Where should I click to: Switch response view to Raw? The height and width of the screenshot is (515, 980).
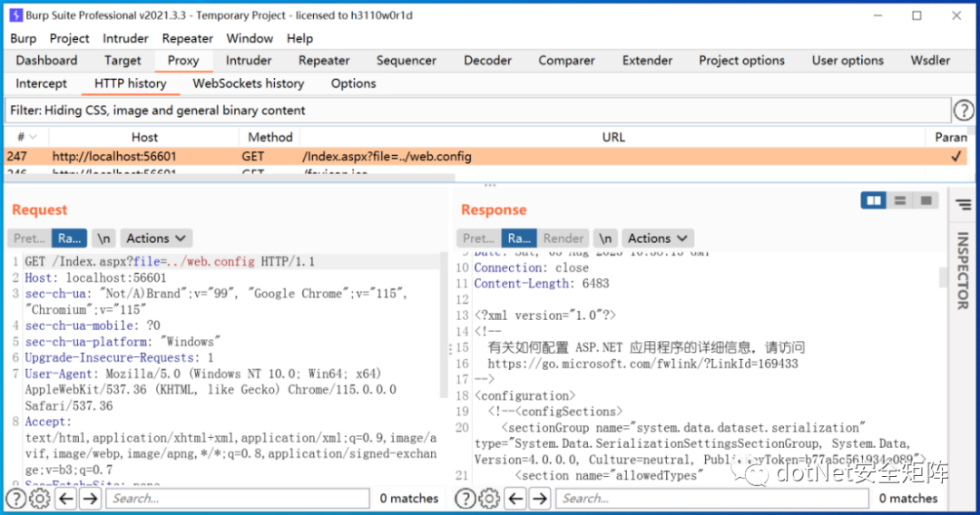coord(519,238)
